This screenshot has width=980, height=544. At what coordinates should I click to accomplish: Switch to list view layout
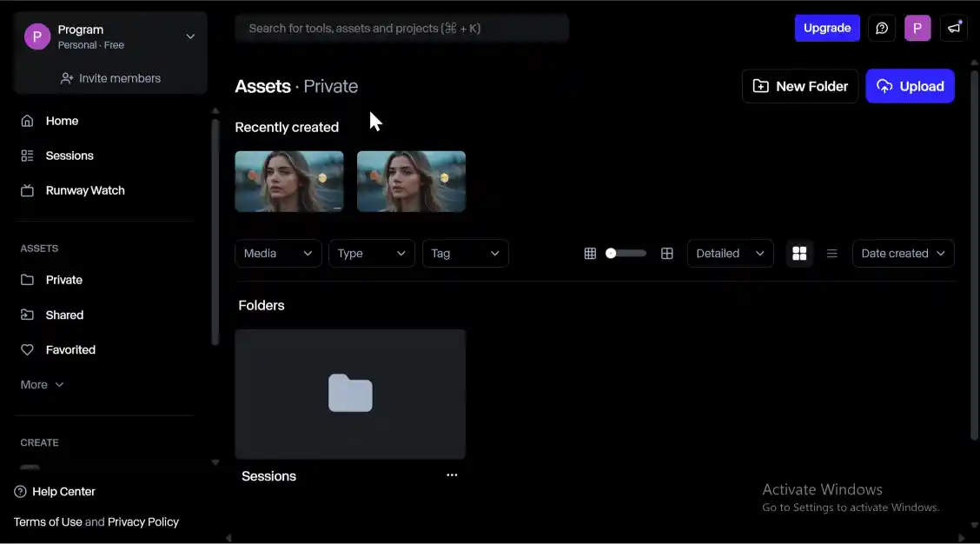tap(831, 254)
